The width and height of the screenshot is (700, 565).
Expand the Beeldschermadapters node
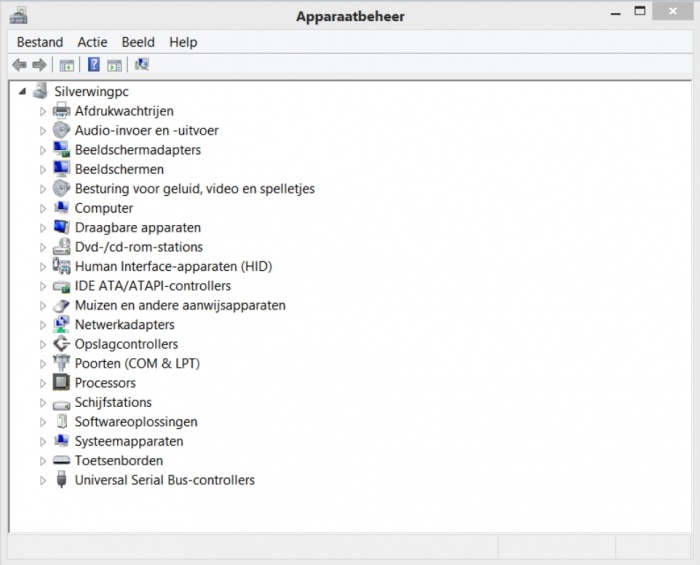43,150
